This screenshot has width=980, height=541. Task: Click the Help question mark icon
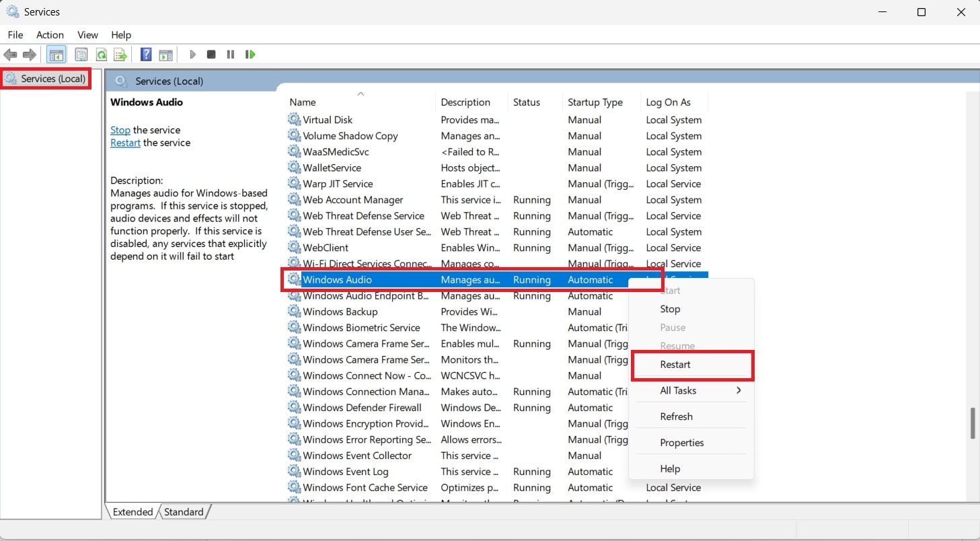click(146, 55)
